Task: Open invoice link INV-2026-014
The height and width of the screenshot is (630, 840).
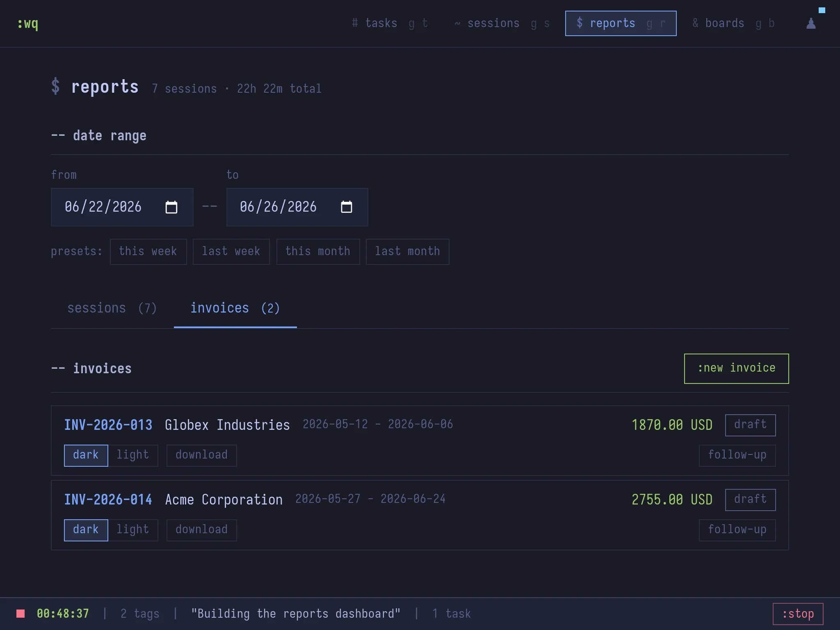Action: [x=108, y=500]
